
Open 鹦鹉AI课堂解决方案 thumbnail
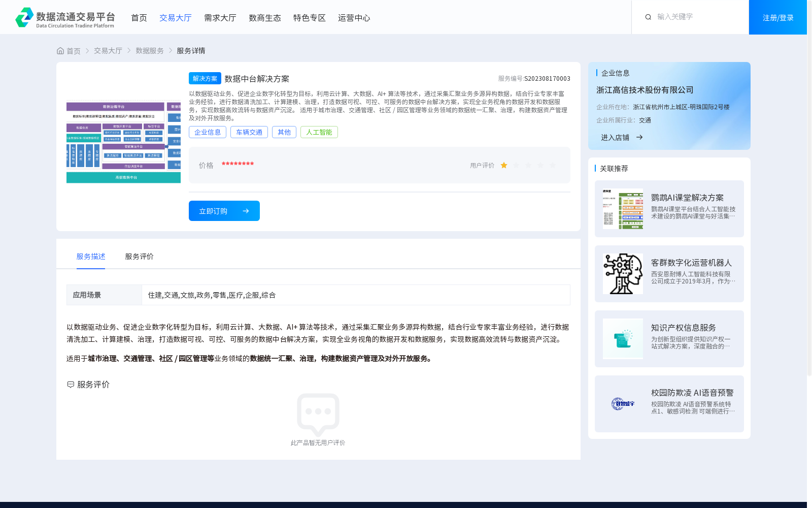pos(623,209)
